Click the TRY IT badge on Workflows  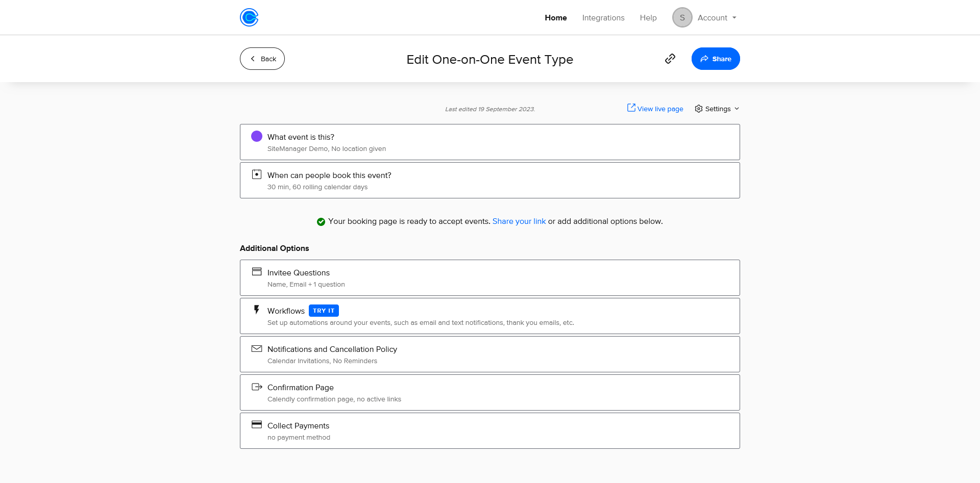pos(324,311)
